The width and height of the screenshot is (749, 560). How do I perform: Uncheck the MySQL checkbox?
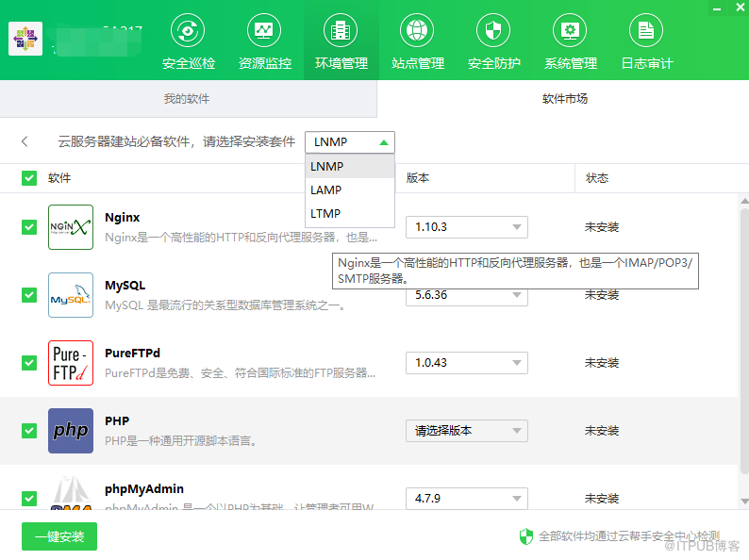click(29, 295)
